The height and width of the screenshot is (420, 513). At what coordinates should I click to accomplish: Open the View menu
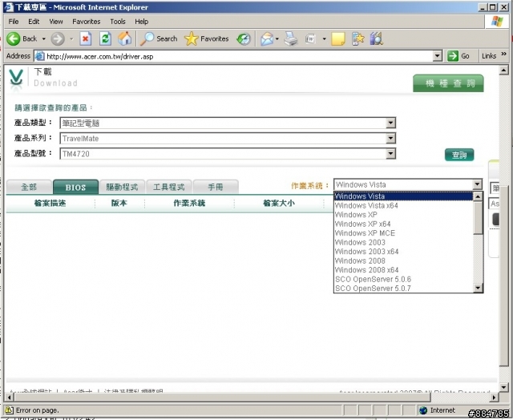point(56,22)
